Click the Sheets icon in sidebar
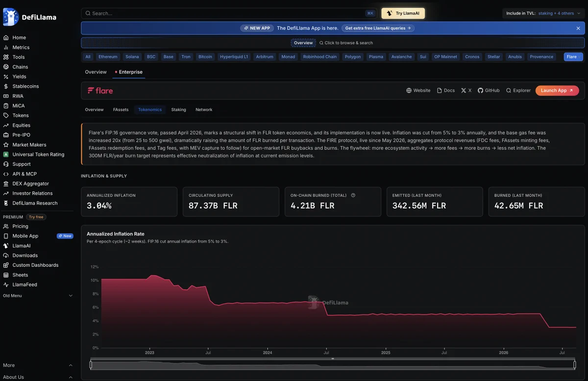 click(6, 275)
